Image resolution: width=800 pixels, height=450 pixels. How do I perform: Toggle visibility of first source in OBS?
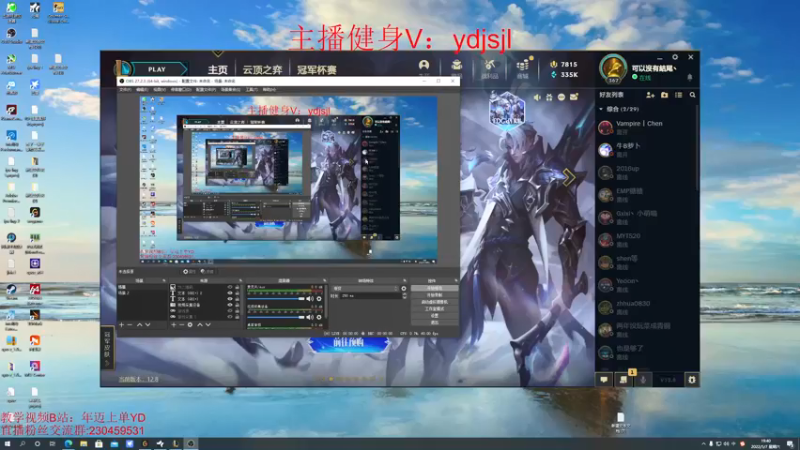click(230, 287)
